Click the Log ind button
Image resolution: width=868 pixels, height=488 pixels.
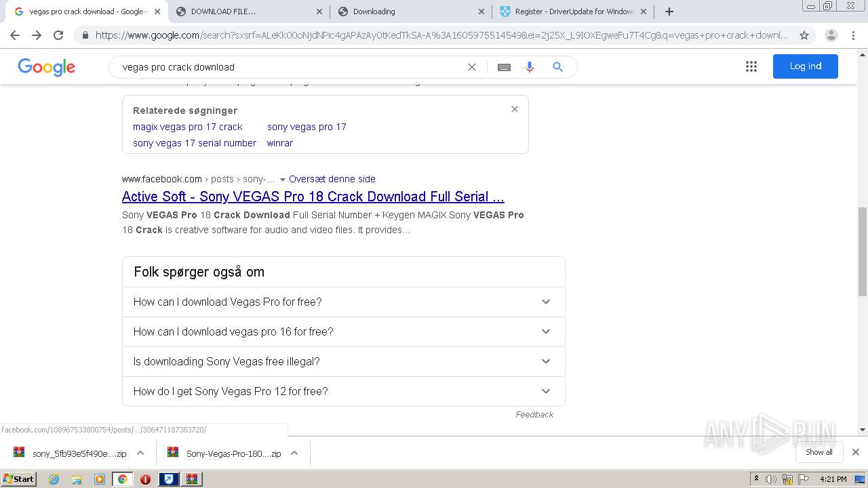click(806, 66)
